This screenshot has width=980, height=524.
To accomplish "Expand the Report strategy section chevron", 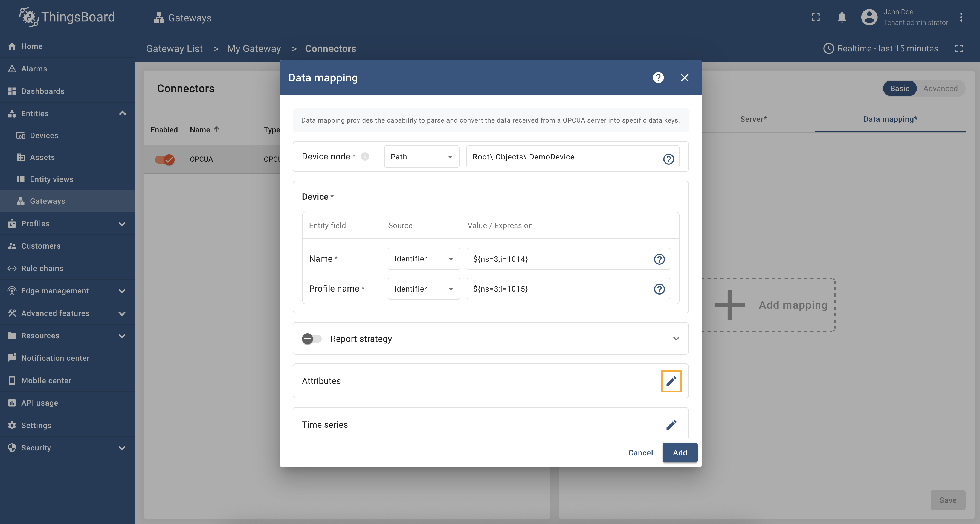I will pos(676,338).
